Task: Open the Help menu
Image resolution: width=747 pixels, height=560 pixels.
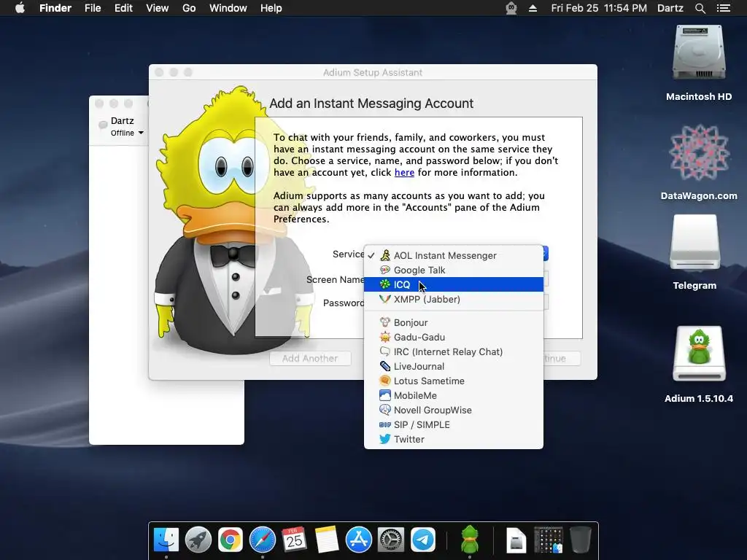Action: coord(271,8)
